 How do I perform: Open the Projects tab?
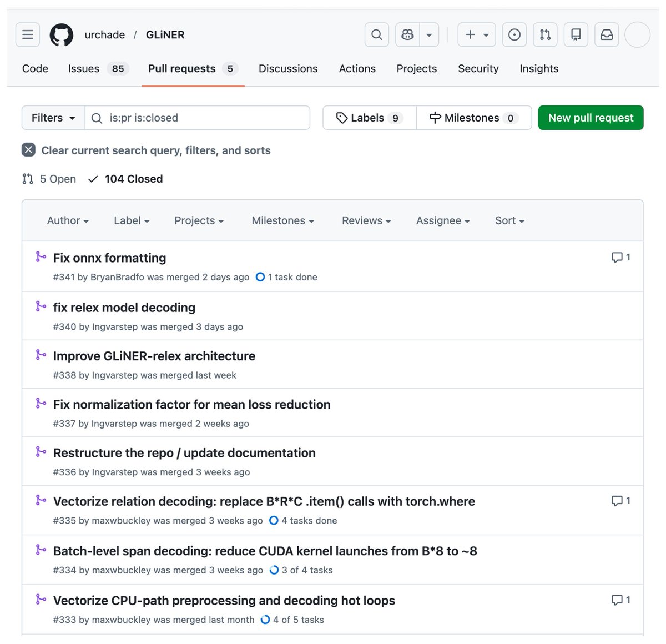[x=417, y=69]
